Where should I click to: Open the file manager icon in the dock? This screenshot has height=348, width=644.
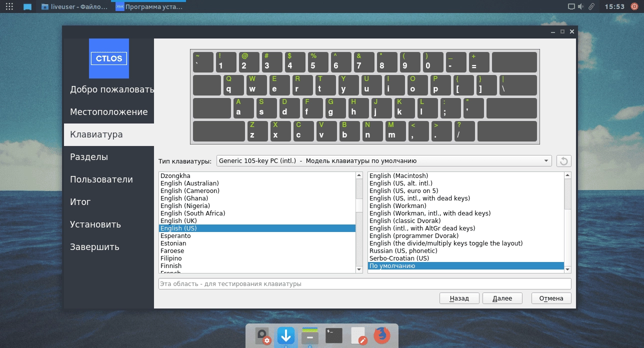tap(310, 335)
